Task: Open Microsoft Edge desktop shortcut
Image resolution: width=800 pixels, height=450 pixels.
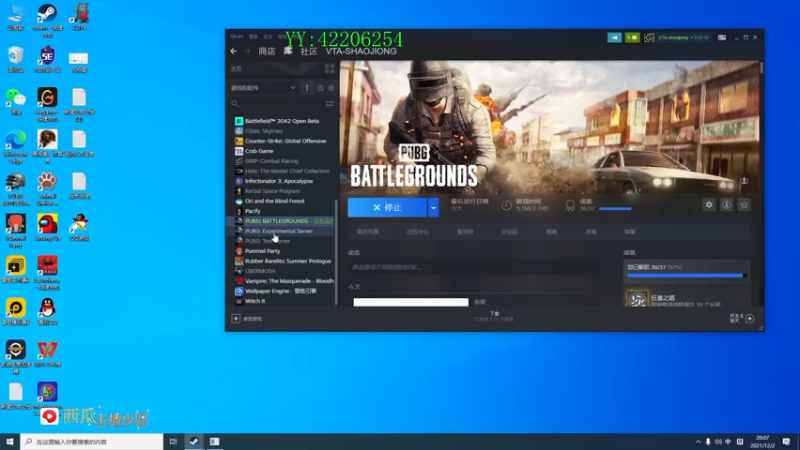Action: 16,146
